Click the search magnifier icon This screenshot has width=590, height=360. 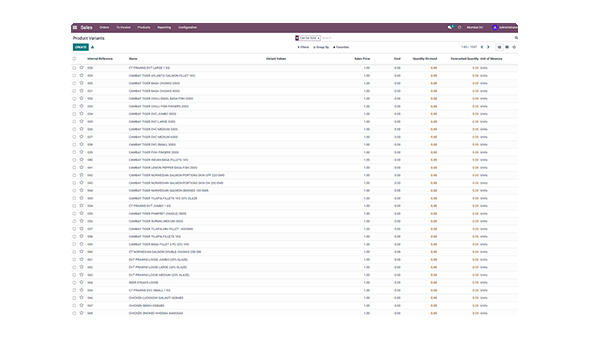[516, 38]
